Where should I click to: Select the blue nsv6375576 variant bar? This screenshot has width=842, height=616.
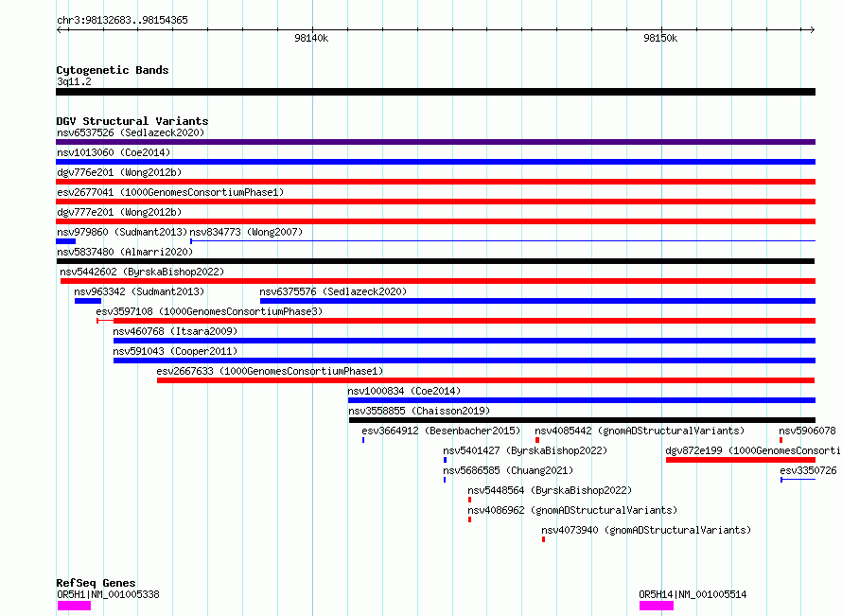537,301
